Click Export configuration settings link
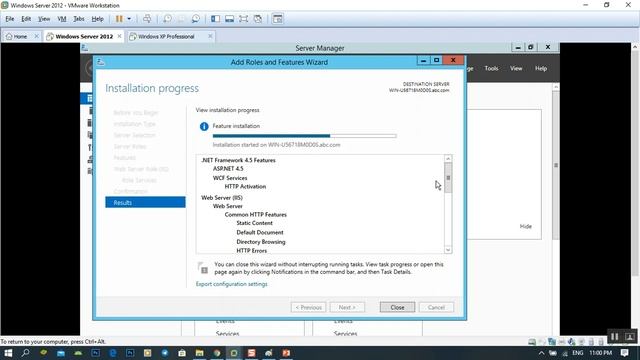Screen dimensions: 640x360 231,284
